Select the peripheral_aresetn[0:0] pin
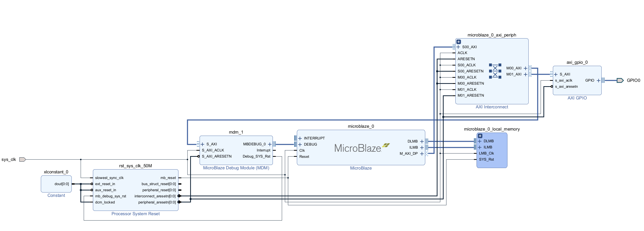The height and width of the screenshot is (231, 644). (157, 202)
